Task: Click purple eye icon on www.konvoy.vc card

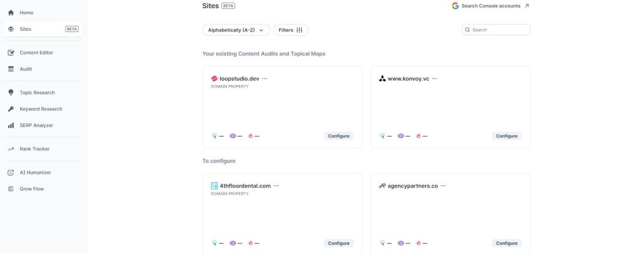Action: (401, 136)
